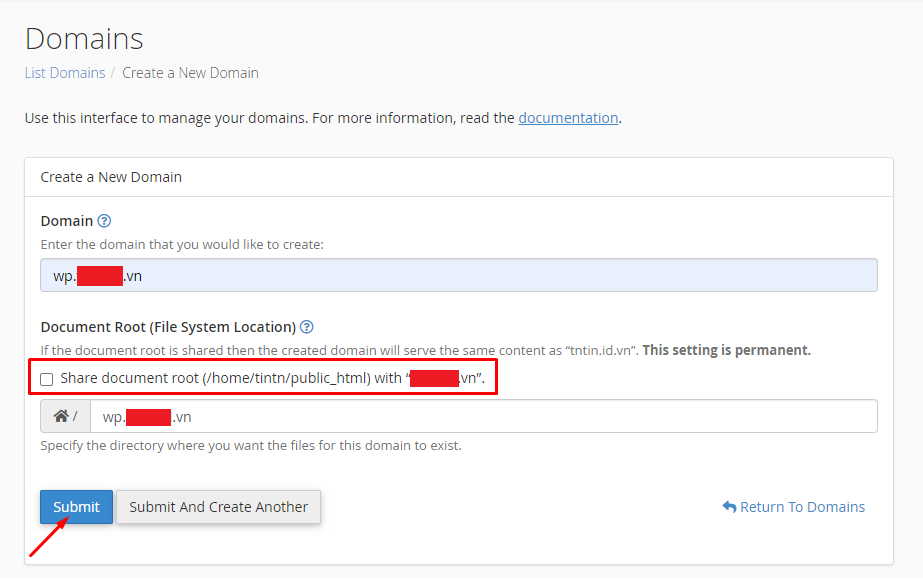The height and width of the screenshot is (579, 923).
Task: Click the Return To Domains arrow icon
Action: 729,507
